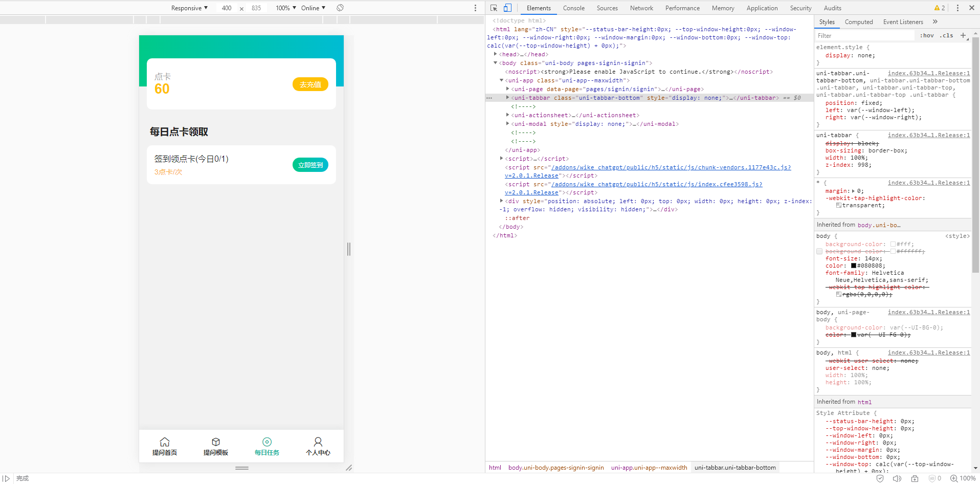Open the Audits tab
Screen dimensions: 980x484
tap(832, 8)
